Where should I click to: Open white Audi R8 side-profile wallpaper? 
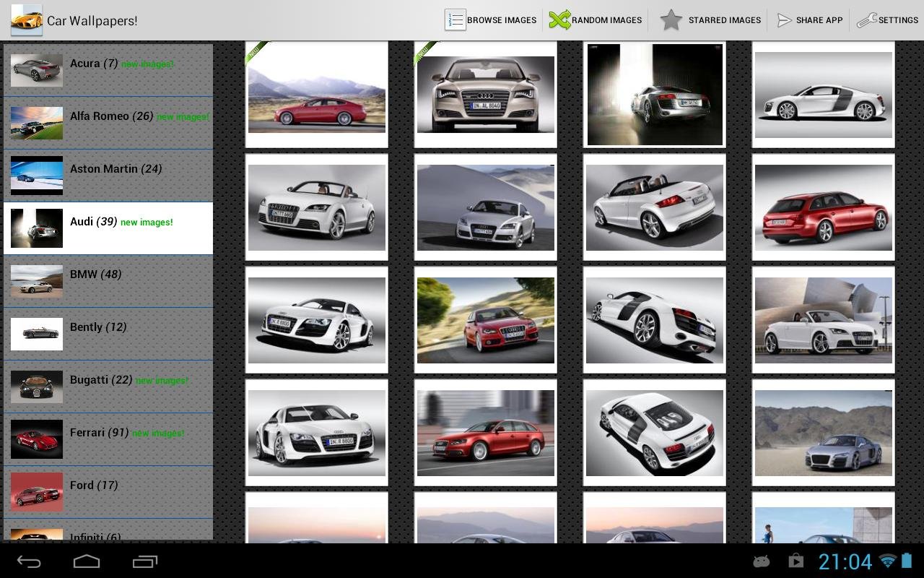click(x=824, y=95)
